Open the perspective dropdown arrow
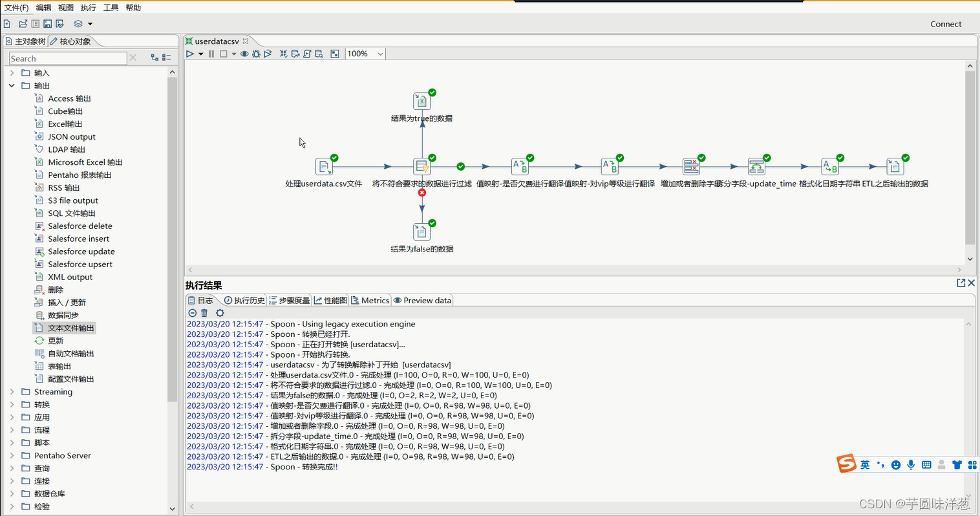 [90, 24]
